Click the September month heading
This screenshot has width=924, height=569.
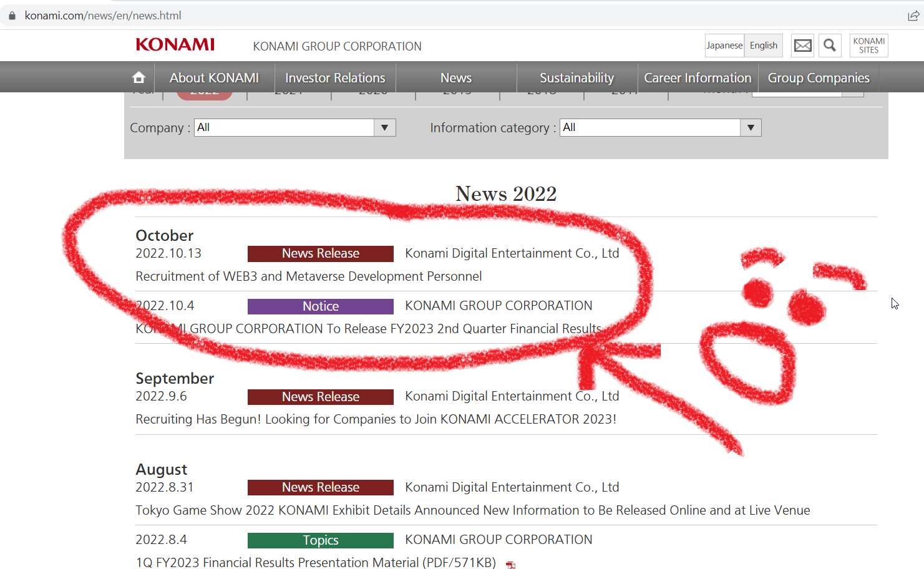pos(175,379)
